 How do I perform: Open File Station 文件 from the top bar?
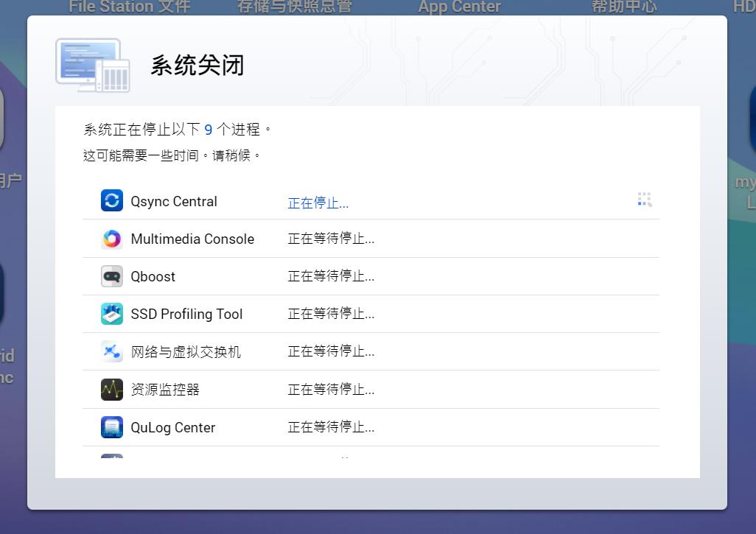(129, 7)
